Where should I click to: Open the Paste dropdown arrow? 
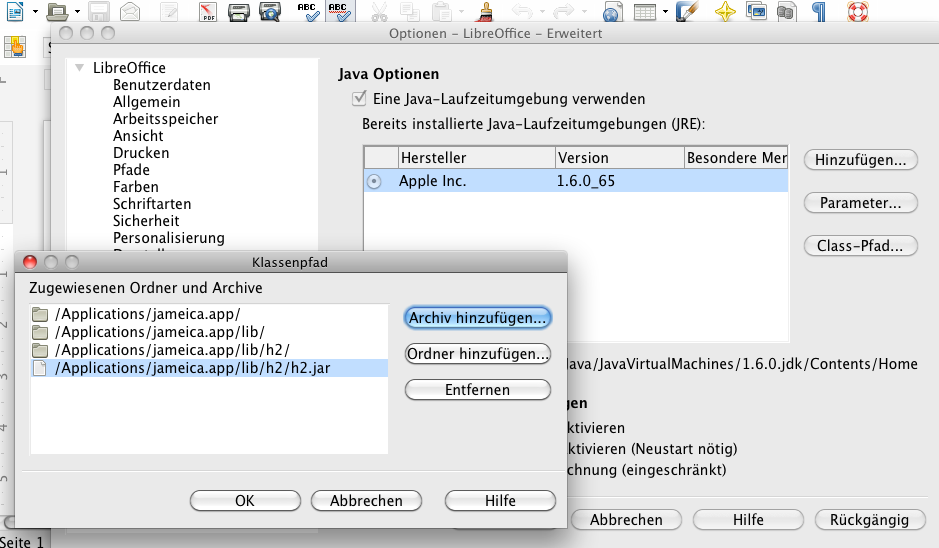(x=461, y=11)
